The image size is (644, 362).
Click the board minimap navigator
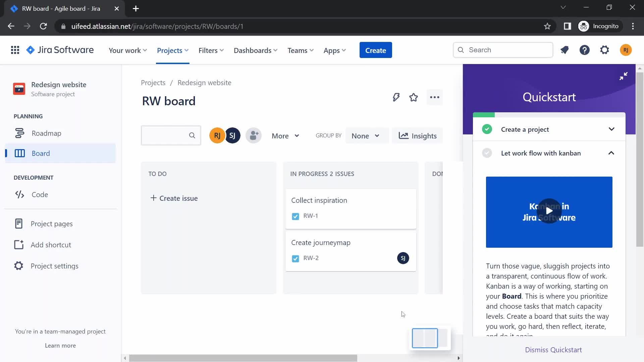[x=430, y=338]
